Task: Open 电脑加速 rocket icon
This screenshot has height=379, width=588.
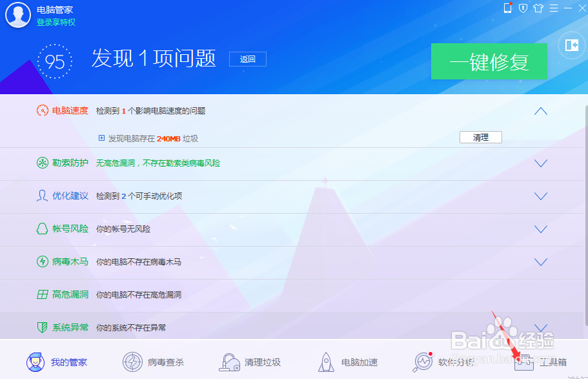Action: point(326,362)
